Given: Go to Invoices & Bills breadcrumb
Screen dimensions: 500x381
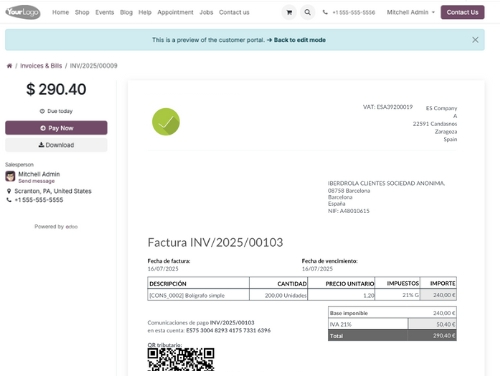Looking at the screenshot, I should tap(41, 66).
